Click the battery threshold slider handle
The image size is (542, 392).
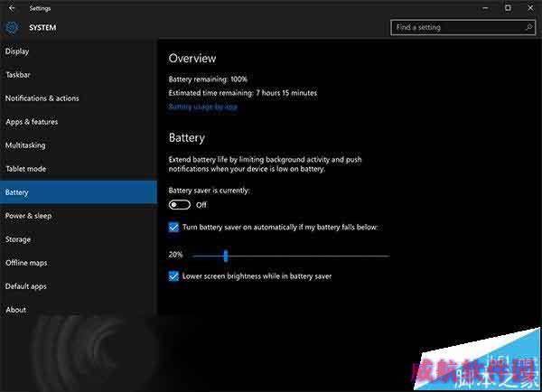[226, 256]
